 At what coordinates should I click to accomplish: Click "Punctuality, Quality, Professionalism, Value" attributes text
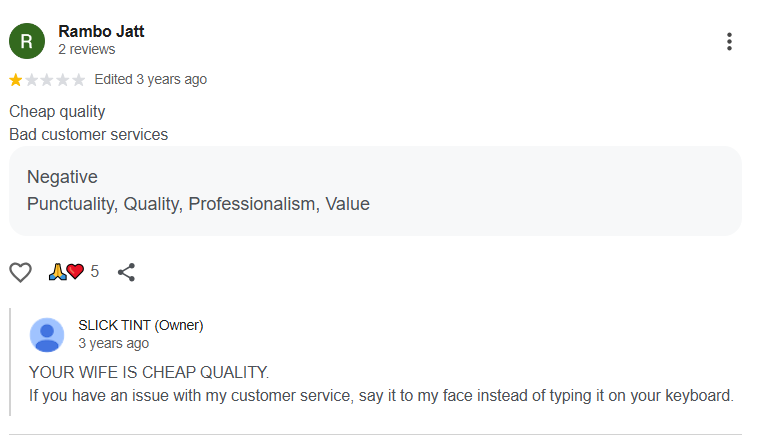click(x=198, y=204)
